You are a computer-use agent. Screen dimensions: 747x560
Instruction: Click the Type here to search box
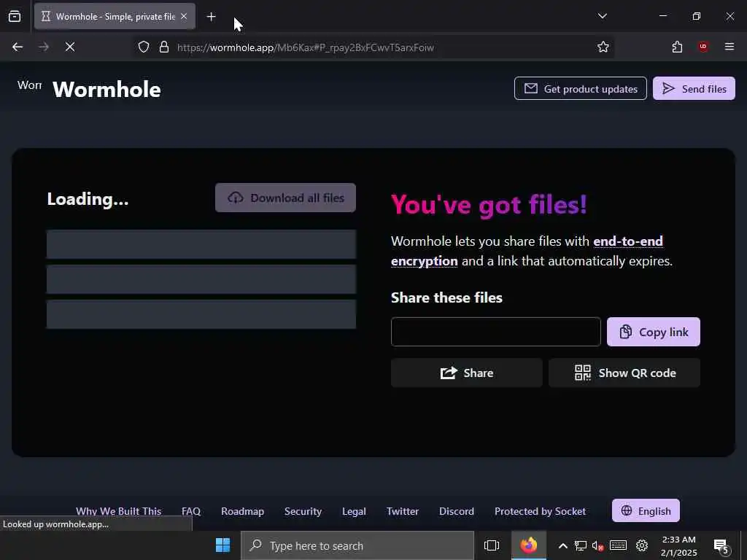click(x=357, y=545)
